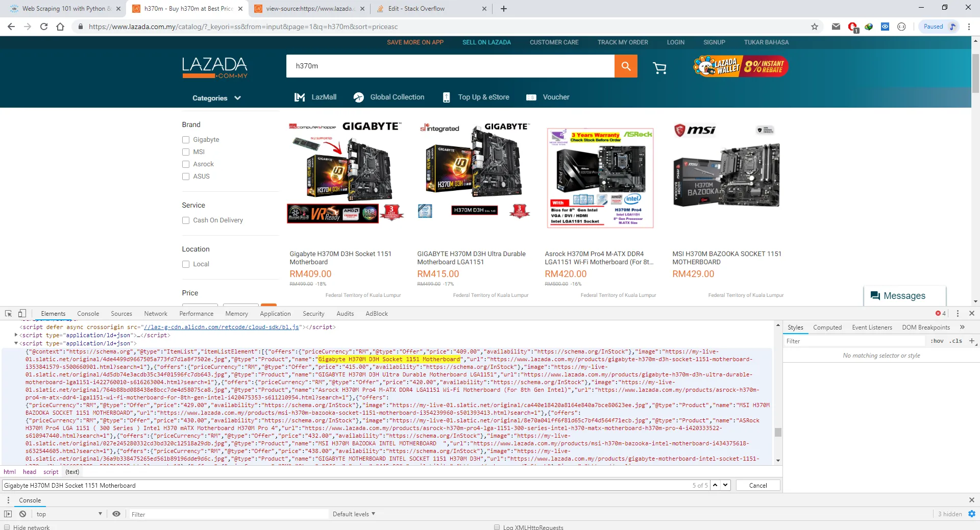
Task: Open TRACK MY ORDER link
Action: [x=623, y=42]
